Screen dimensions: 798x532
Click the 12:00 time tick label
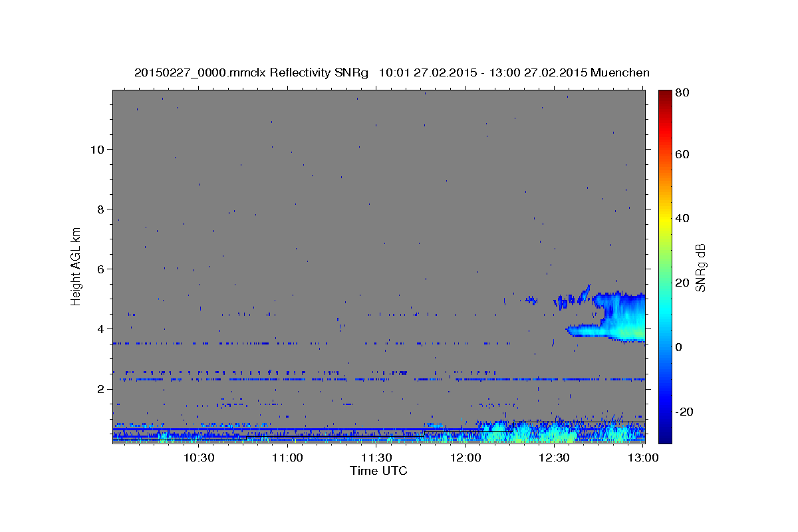[466, 458]
